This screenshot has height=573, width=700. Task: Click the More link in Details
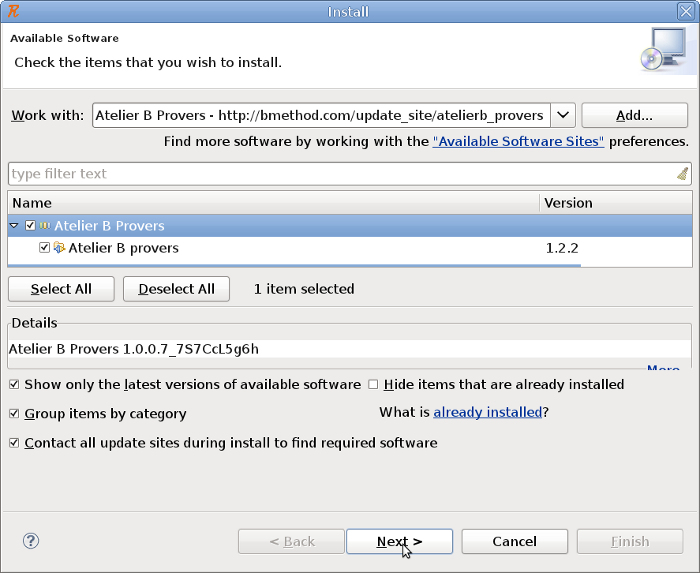pos(663,367)
